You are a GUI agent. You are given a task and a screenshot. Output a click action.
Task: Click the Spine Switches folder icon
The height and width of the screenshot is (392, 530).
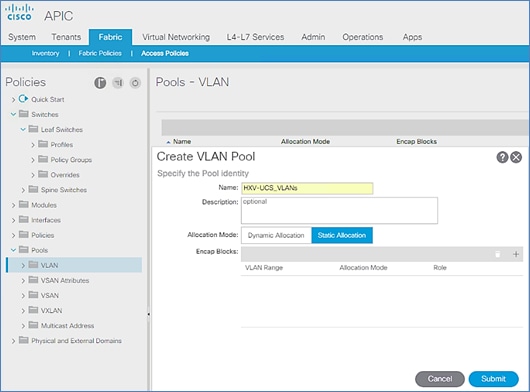point(33,189)
